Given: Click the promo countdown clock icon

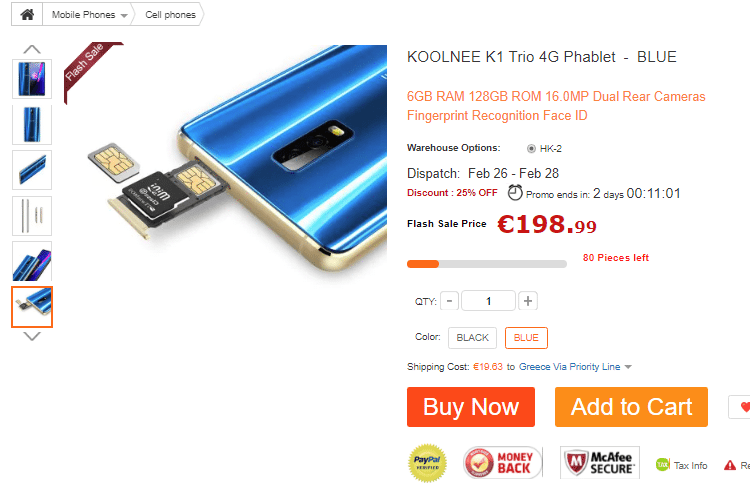Looking at the screenshot, I should click(x=515, y=193).
